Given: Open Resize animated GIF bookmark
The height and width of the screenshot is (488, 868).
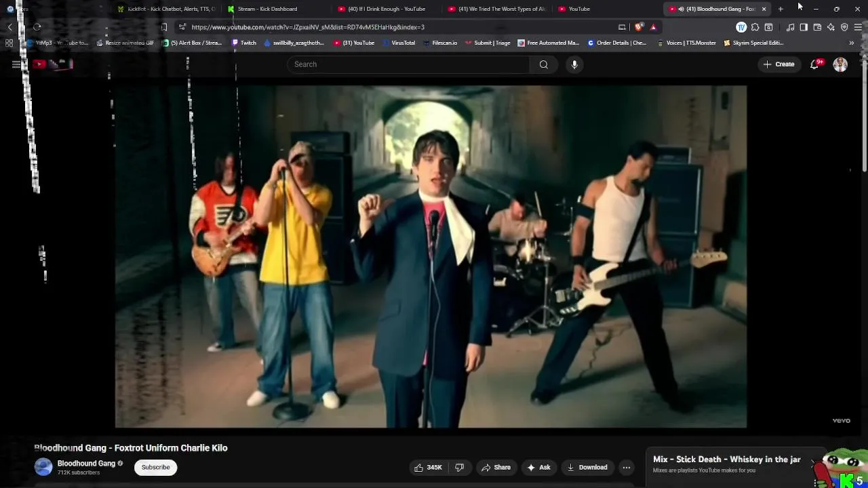Looking at the screenshot, I should (x=125, y=43).
